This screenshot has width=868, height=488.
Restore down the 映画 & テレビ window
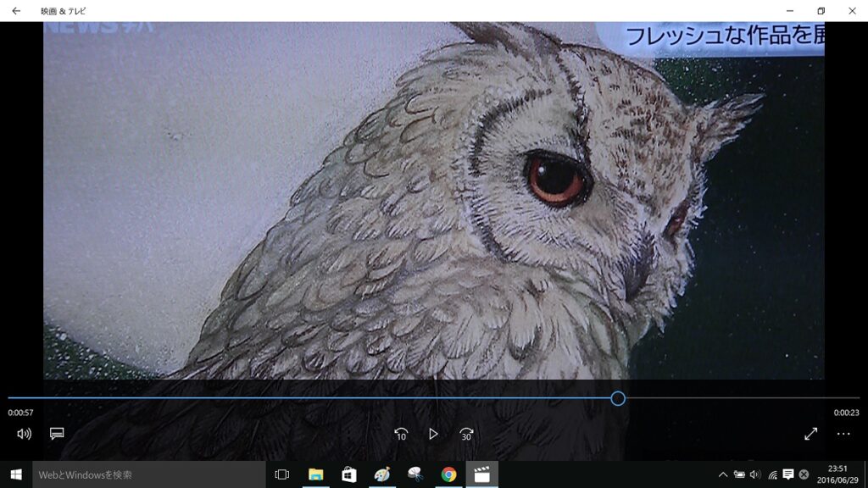coord(821,10)
